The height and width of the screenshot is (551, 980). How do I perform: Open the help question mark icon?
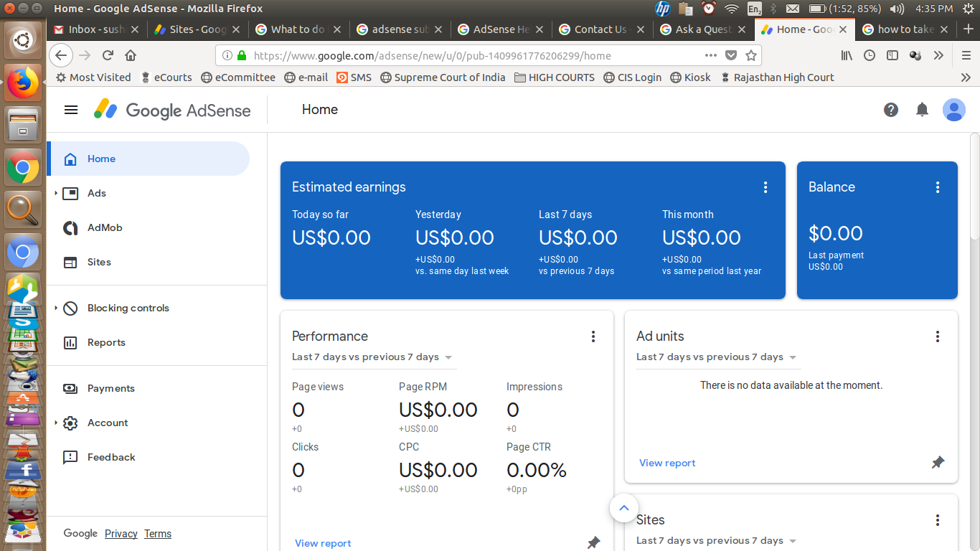click(x=891, y=110)
